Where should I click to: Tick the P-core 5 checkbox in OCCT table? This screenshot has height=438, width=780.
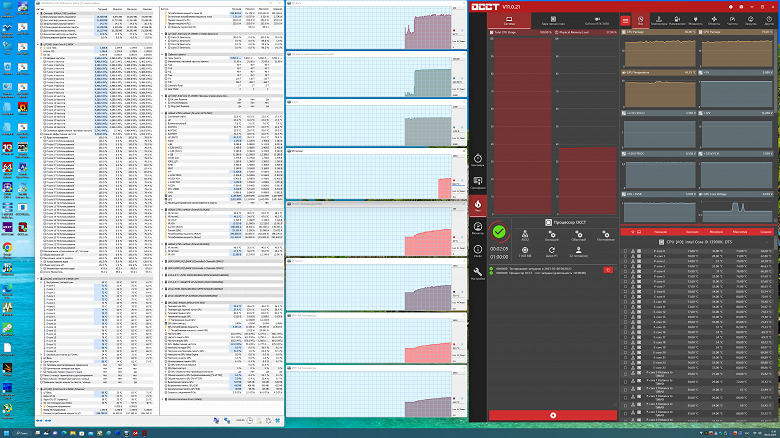tap(625, 277)
